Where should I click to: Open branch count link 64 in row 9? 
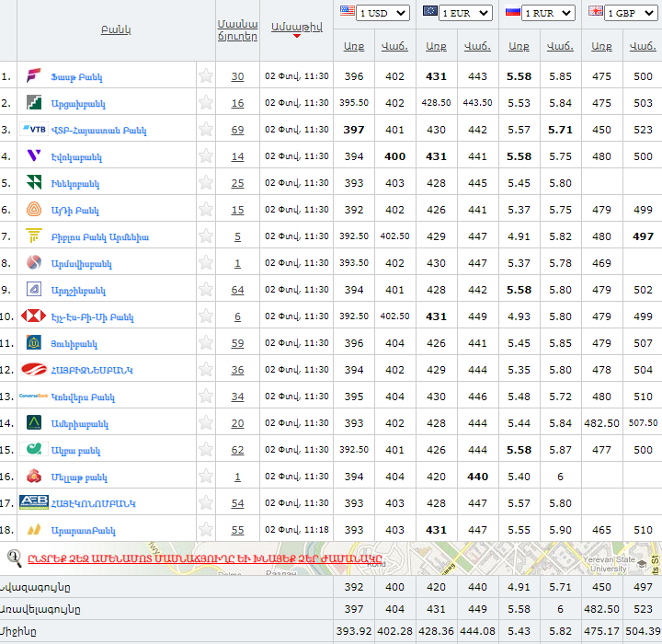237,290
